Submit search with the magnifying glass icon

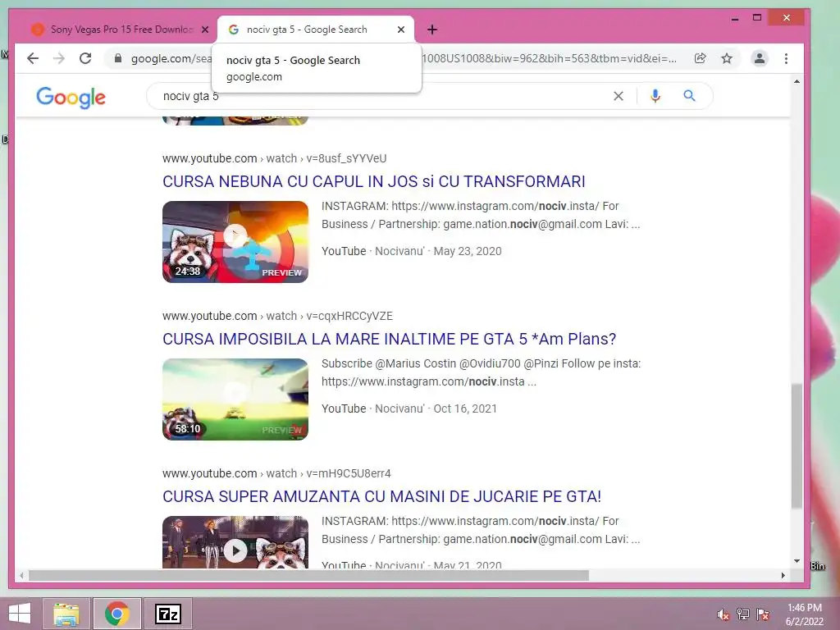coord(689,96)
